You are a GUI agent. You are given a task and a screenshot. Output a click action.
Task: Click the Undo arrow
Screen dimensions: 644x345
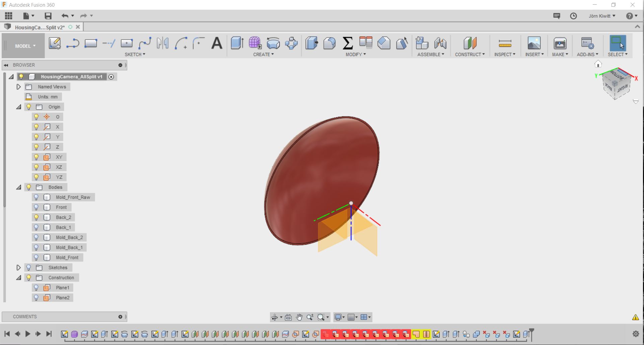[x=65, y=16]
